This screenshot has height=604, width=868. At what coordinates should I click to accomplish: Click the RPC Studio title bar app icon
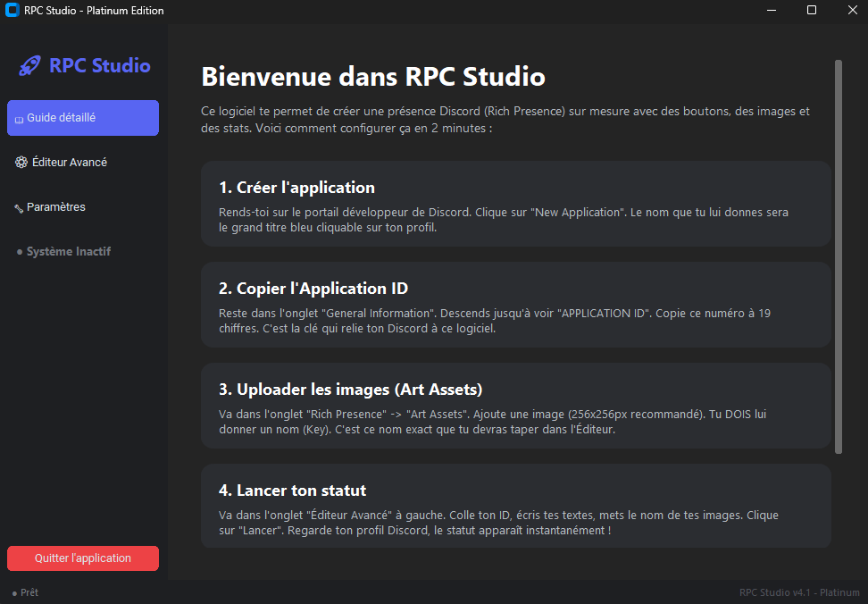(x=12, y=10)
